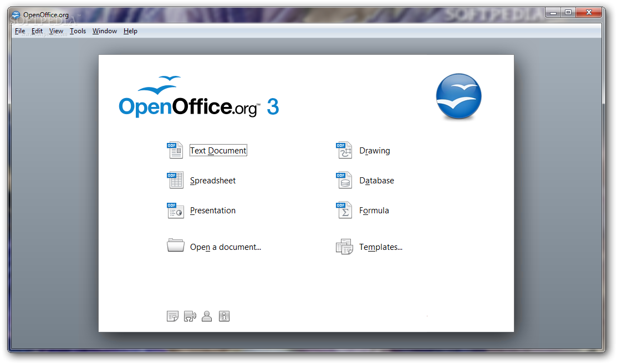Viewport: 617px width, 364px height.
Task: Start a new Formula
Action: (374, 211)
